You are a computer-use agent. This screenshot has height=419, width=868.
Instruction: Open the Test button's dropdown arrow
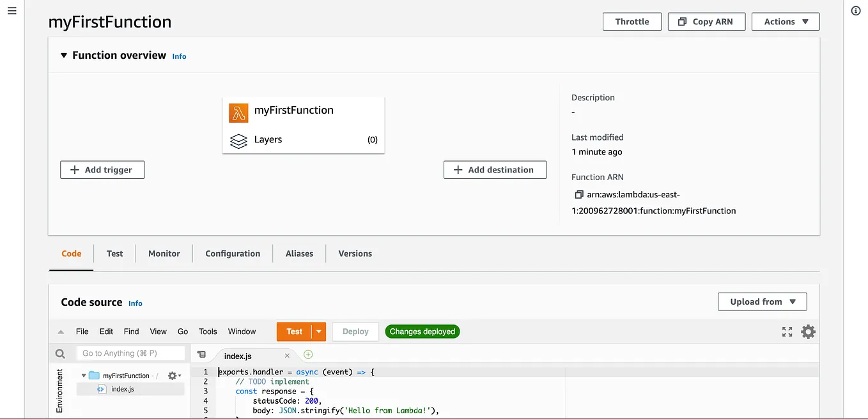(x=318, y=331)
